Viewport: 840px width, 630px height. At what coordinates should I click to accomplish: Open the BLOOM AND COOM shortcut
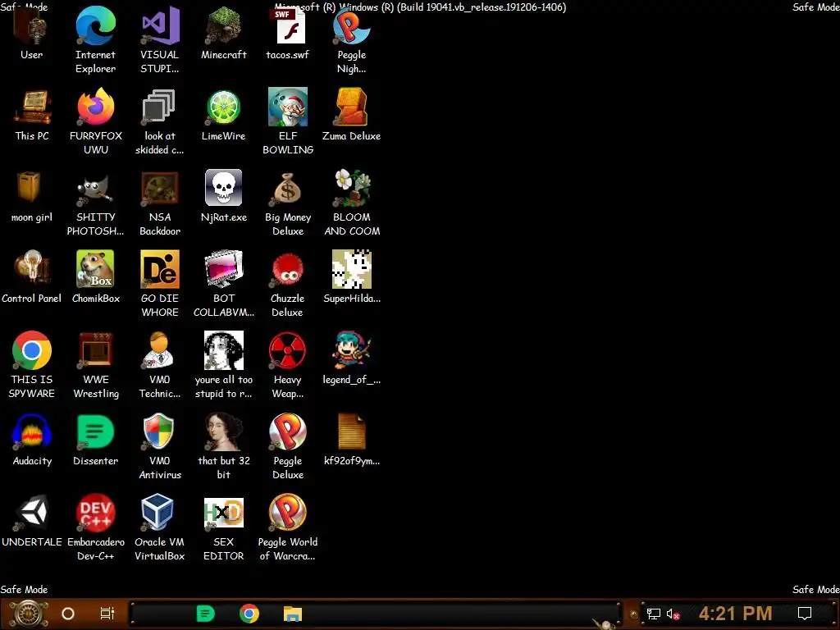click(x=351, y=189)
